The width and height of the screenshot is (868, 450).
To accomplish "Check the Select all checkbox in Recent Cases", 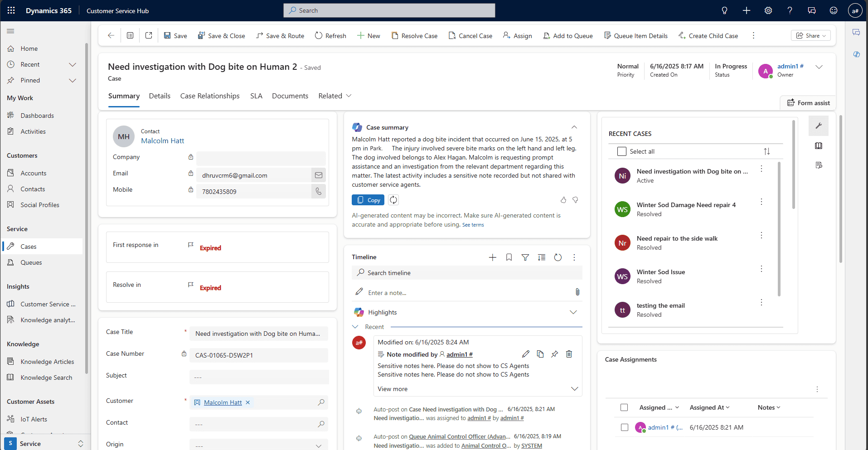I will [x=621, y=151].
